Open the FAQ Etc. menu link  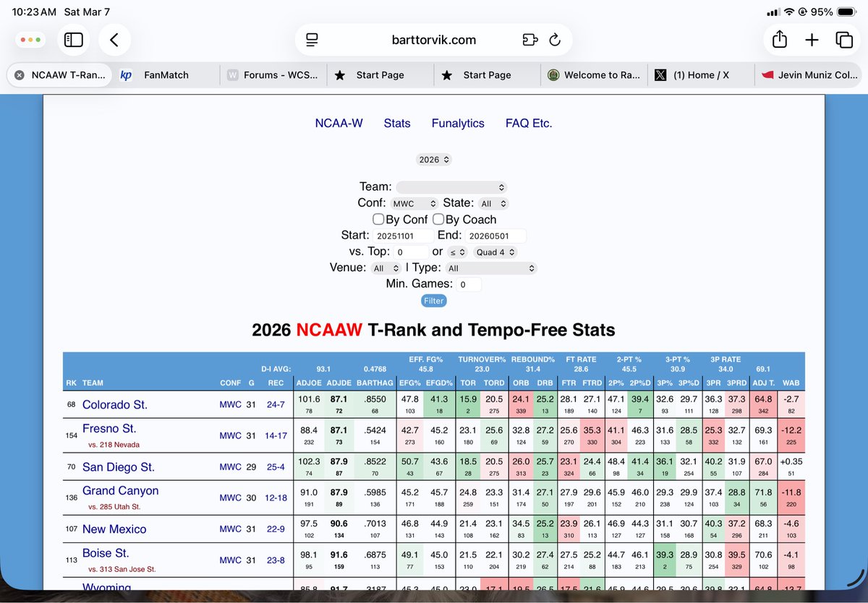click(x=529, y=124)
